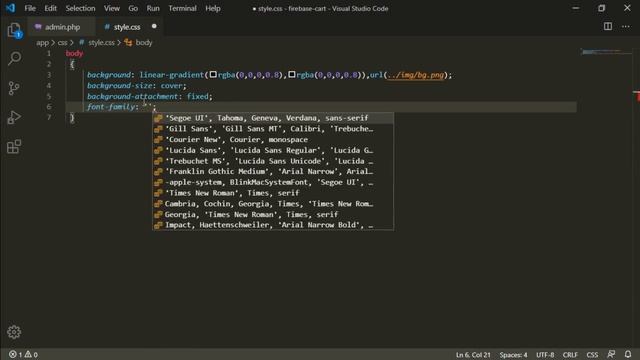Select the Cambria, Cochin font suggestion
The width and height of the screenshot is (640, 360).
pyautogui.click(x=273, y=204)
